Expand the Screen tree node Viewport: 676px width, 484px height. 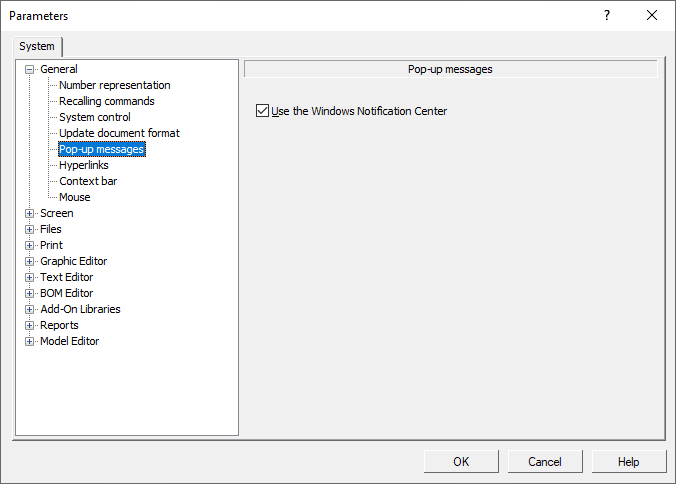click(x=30, y=214)
